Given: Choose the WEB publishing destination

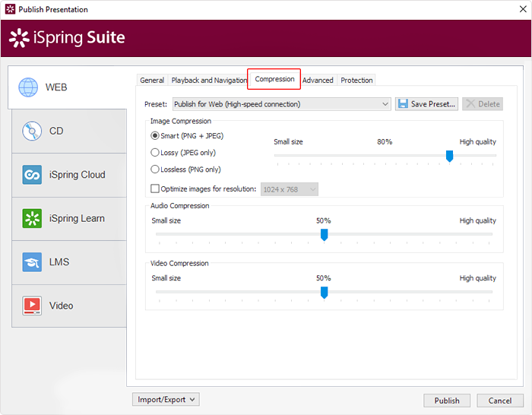Looking at the screenshot, I should point(68,87).
